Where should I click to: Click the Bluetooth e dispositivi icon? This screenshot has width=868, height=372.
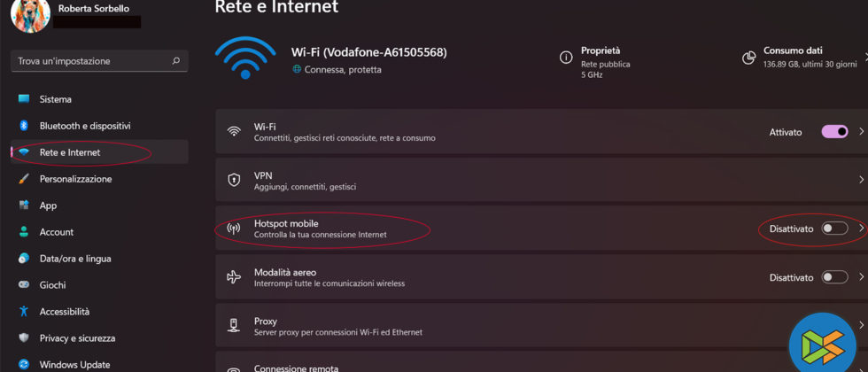24,126
